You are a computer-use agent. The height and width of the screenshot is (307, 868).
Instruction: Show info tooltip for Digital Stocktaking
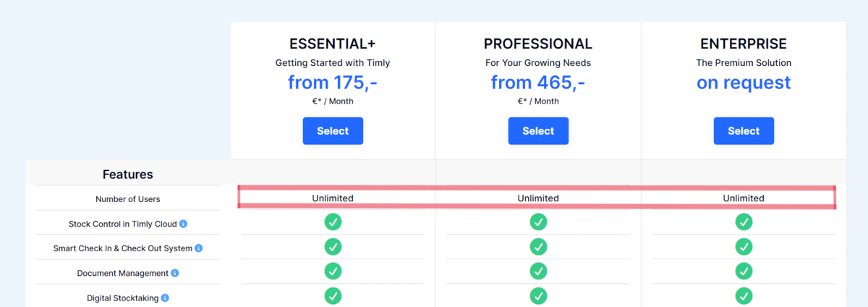pos(165,298)
